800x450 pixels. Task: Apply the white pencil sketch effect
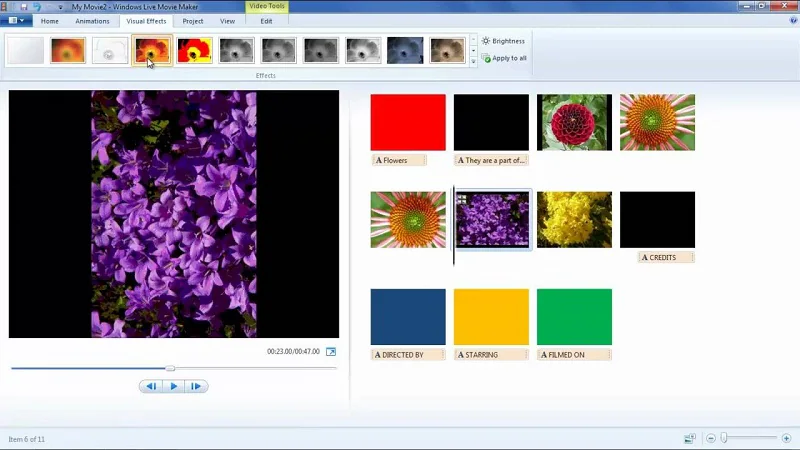coord(110,51)
